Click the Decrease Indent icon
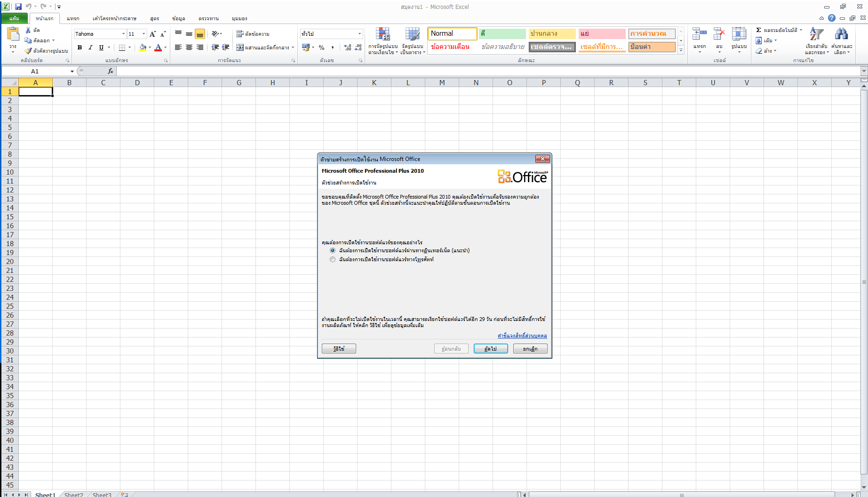This screenshot has width=868, height=497. pos(215,48)
